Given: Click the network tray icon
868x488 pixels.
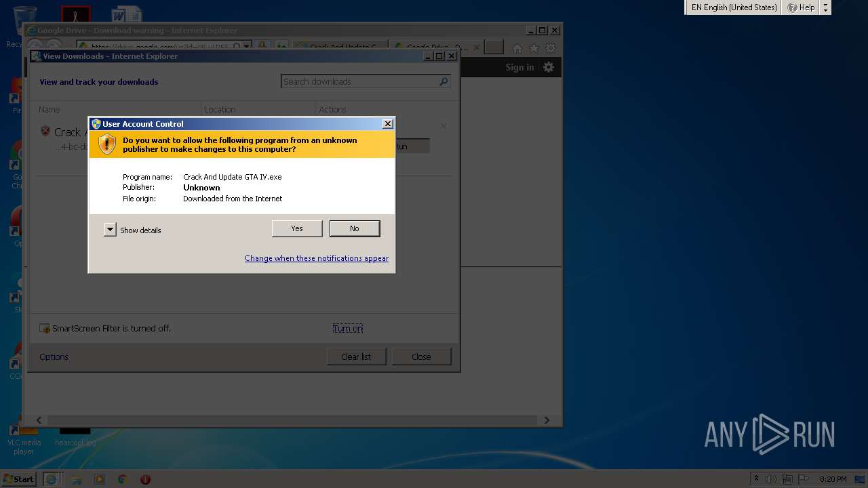Looking at the screenshot, I should point(786,479).
